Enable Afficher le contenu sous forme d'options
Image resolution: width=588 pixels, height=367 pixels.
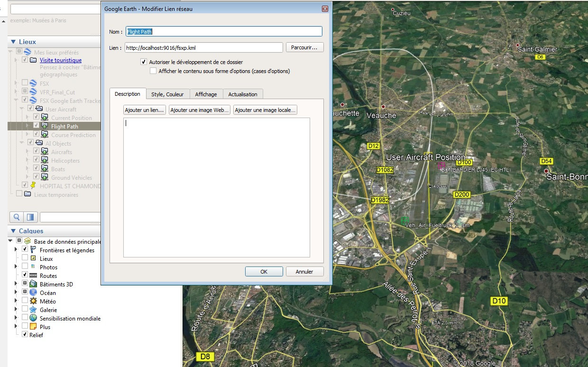coord(153,71)
